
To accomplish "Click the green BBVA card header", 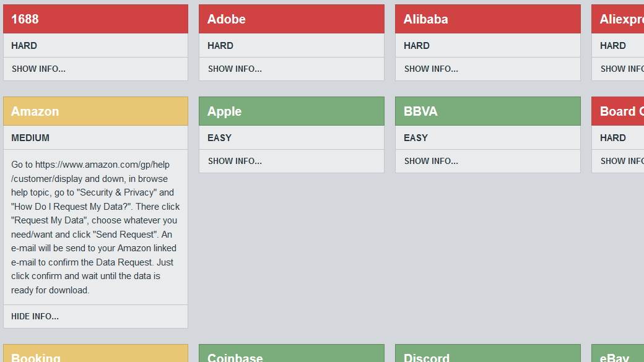I will pos(487,111).
